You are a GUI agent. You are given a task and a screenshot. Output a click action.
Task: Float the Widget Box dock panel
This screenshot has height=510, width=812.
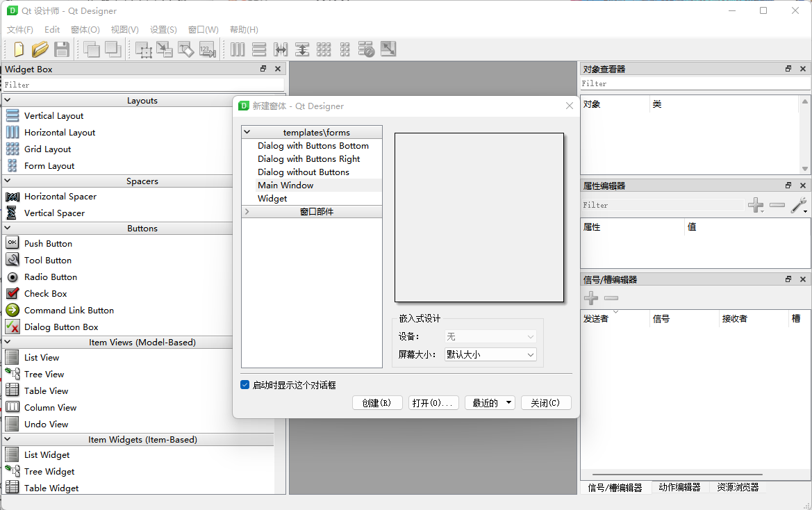pyautogui.click(x=263, y=69)
